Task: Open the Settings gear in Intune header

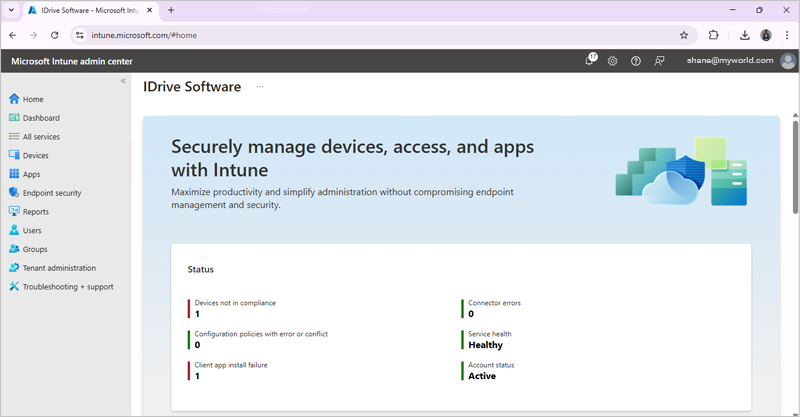Action: point(613,61)
